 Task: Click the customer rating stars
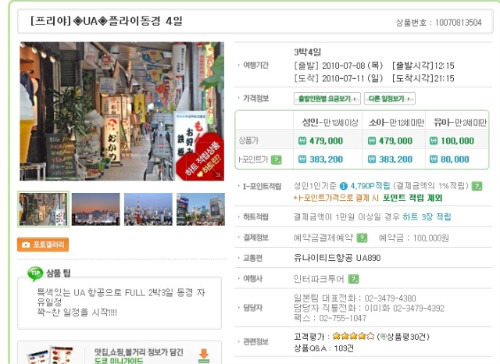(x=353, y=336)
